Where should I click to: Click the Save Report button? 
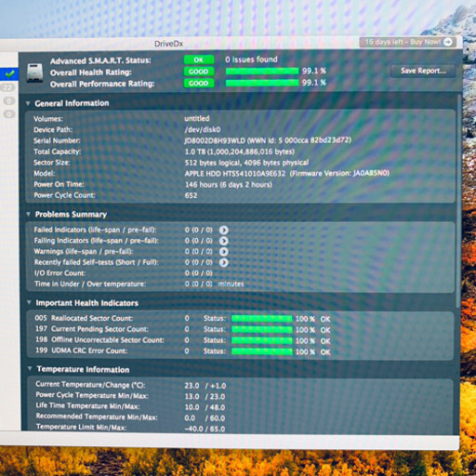click(423, 71)
